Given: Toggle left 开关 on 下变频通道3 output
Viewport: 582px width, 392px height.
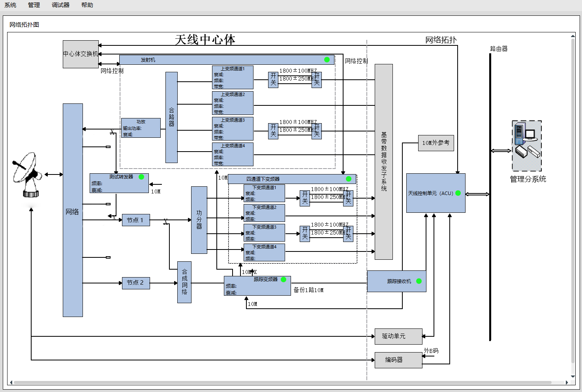Looking at the screenshot, I should (x=305, y=234).
